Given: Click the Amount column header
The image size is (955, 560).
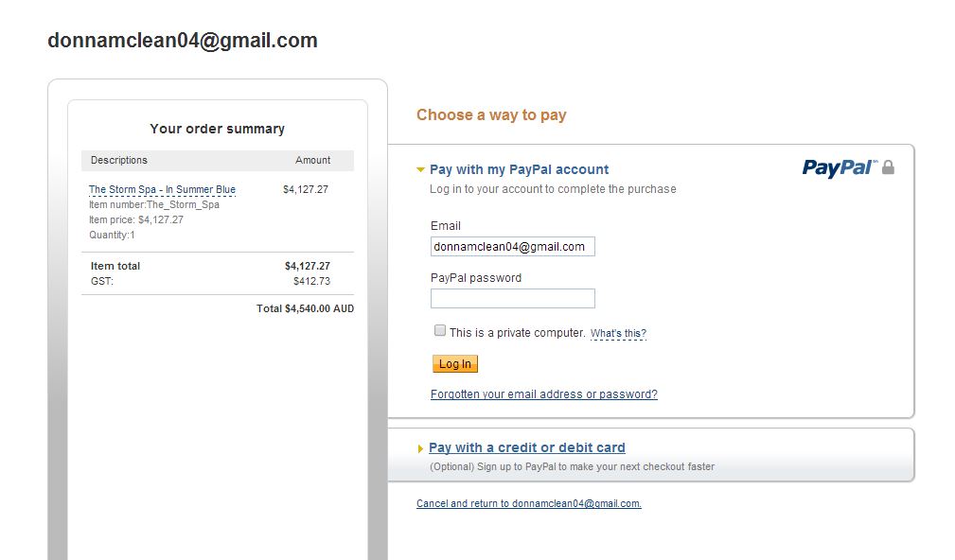Looking at the screenshot, I should (x=312, y=161).
